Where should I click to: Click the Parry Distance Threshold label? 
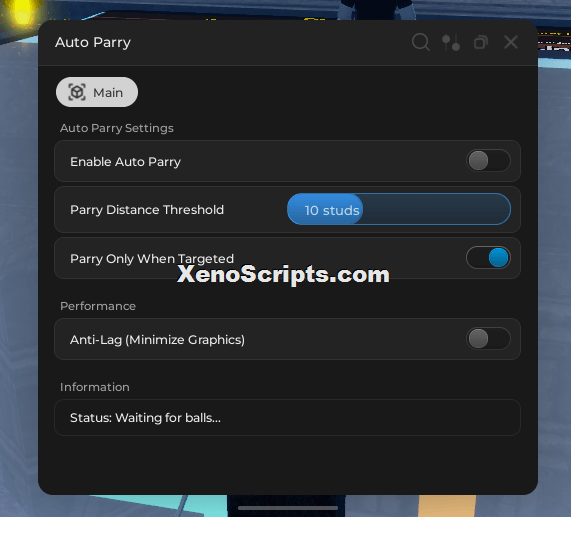coord(147,210)
